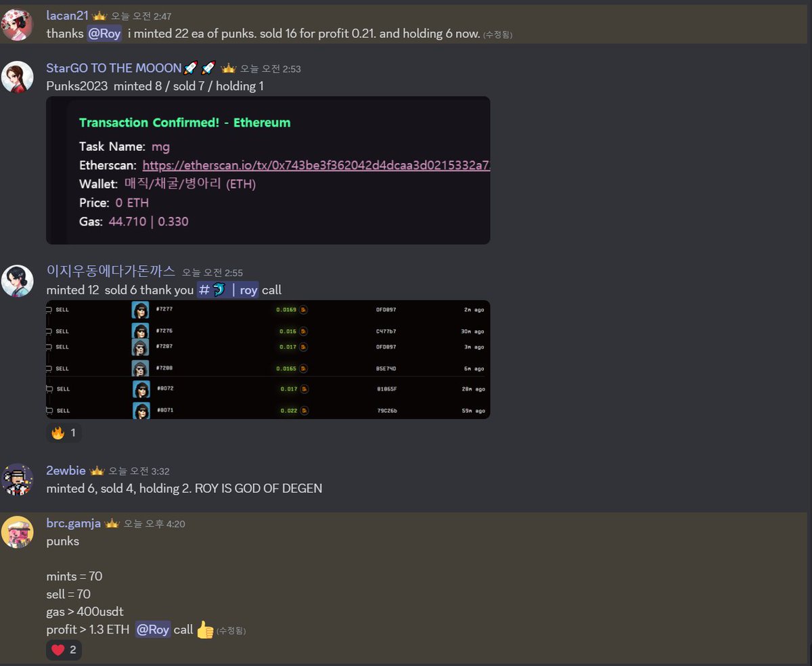Click the username brc.gamja
The image size is (812, 666).
(x=74, y=523)
